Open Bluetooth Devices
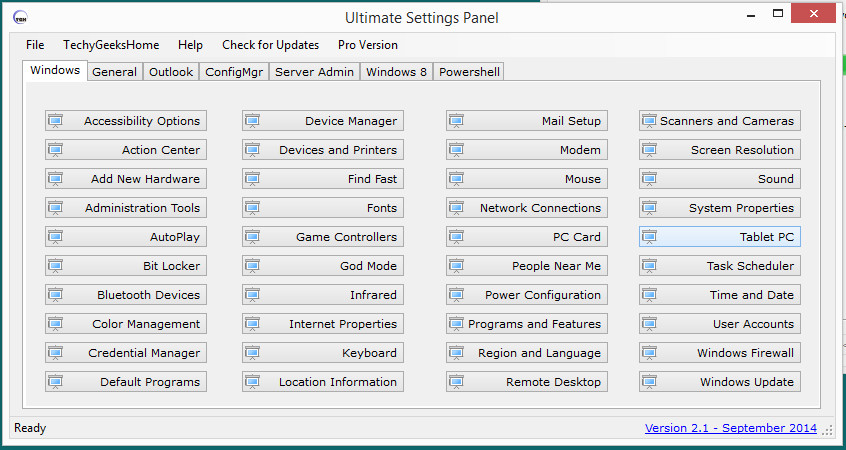 (126, 295)
